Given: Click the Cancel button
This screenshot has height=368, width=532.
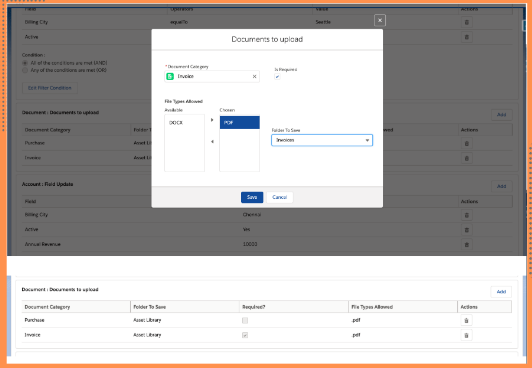Looking at the screenshot, I should pos(280,197).
